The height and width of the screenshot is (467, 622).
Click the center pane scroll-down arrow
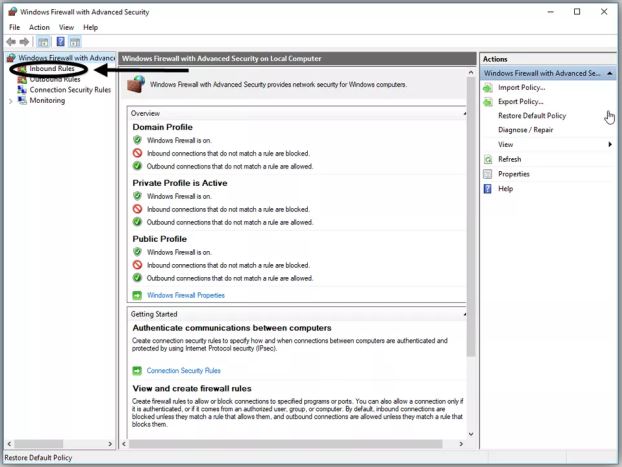point(471,434)
